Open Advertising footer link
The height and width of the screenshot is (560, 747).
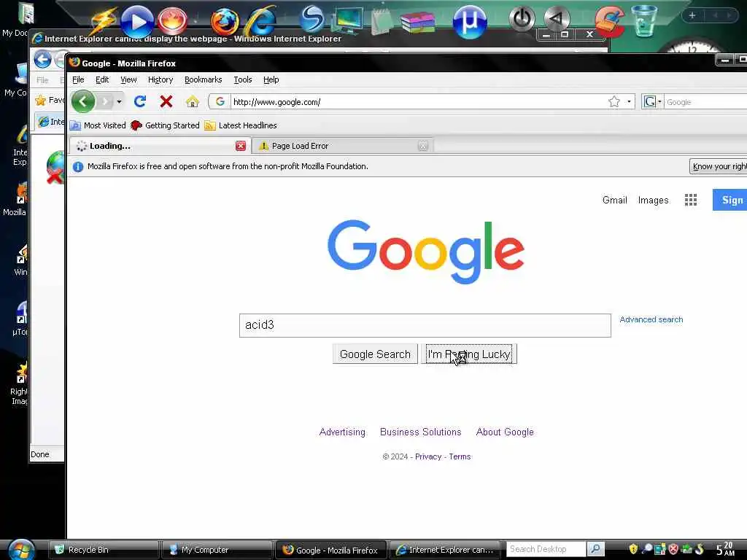(x=342, y=432)
